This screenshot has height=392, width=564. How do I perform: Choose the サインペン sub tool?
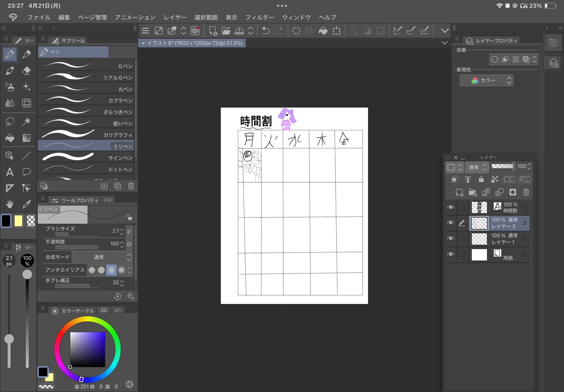[x=86, y=157]
